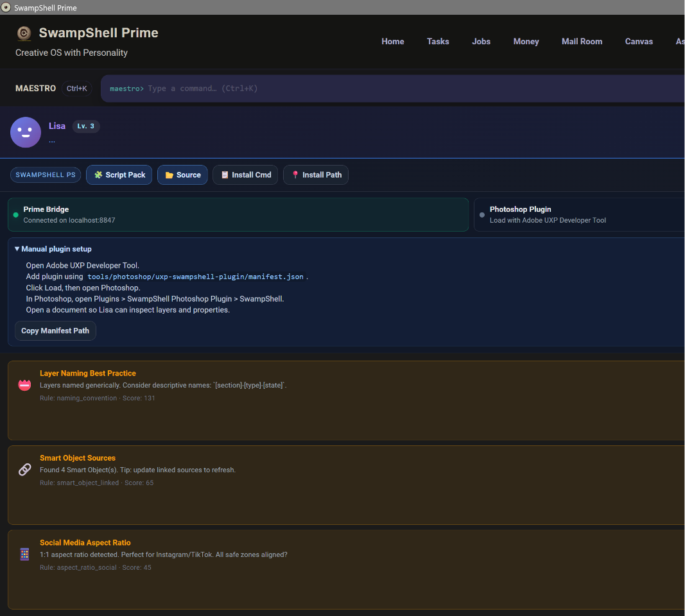Click the Lisa name label
This screenshot has width=685, height=616.
pyautogui.click(x=56, y=126)
